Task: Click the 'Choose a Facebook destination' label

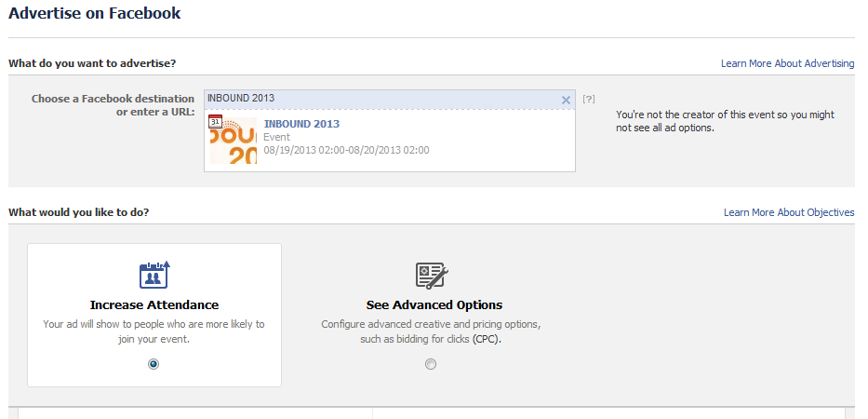Action: [113, 105]
